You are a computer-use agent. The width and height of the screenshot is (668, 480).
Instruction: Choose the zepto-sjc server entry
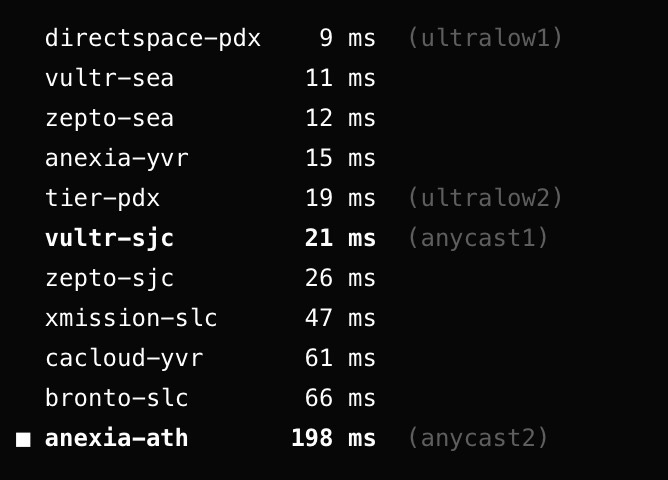pyautogui.click(x=109, y=278)
